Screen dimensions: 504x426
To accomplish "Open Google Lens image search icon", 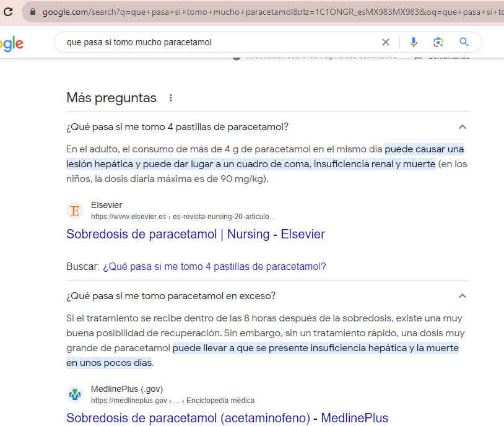I will coord(438,42).
